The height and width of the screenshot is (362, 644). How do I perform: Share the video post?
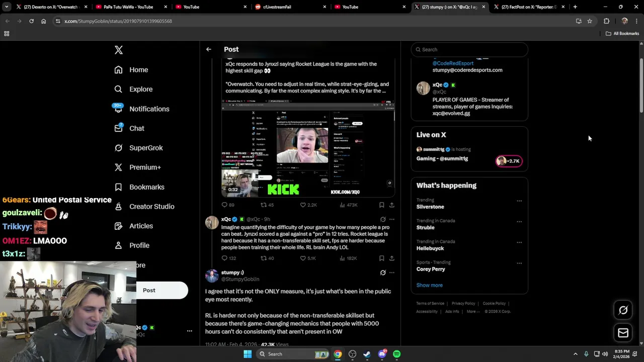391,205
